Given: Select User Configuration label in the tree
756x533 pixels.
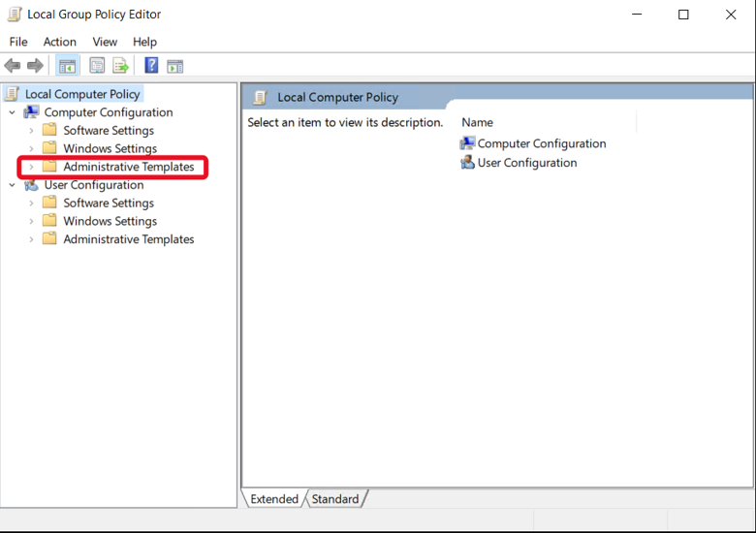Looking at the screenshot, I should pyautogui.click(x=94, y=185).
